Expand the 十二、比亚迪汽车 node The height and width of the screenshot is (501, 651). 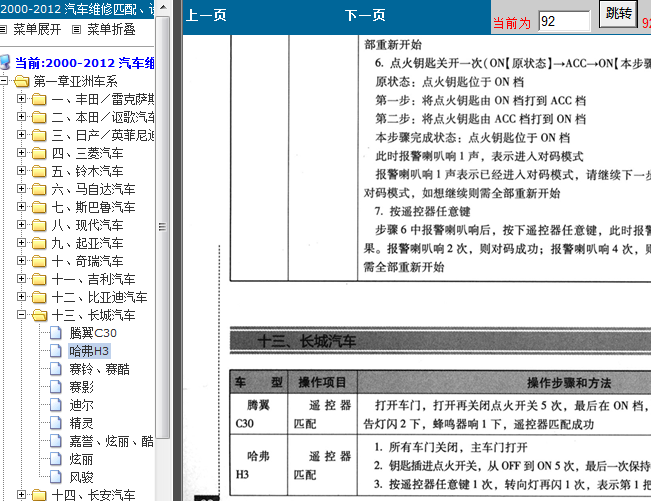(x=21, y=296)
